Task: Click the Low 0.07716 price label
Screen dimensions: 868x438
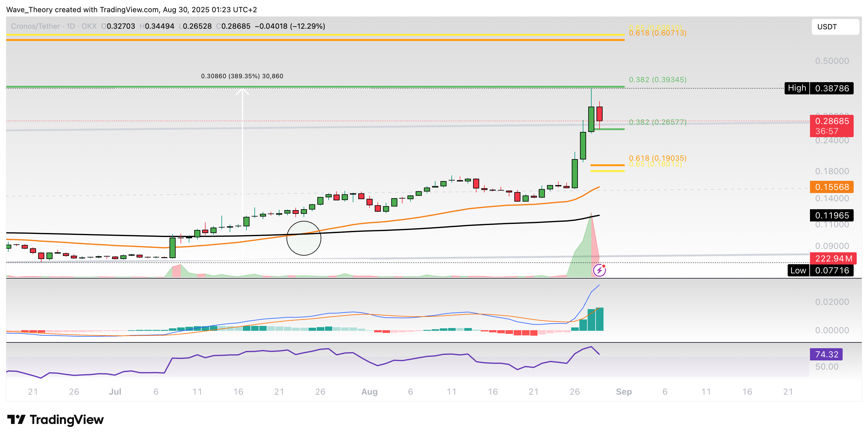Action: pyautogui.click(x=820, y=270)
